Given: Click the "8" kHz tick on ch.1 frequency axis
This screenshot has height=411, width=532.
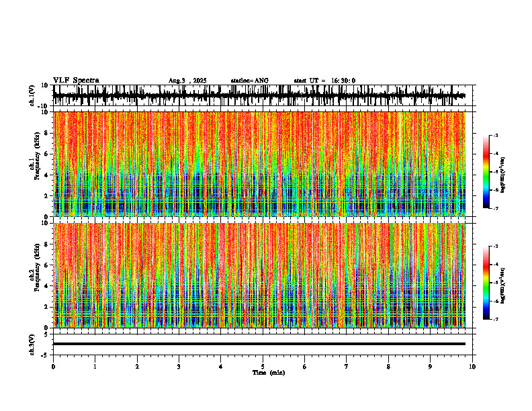Looking at the screenshot, I should point(47,133).
